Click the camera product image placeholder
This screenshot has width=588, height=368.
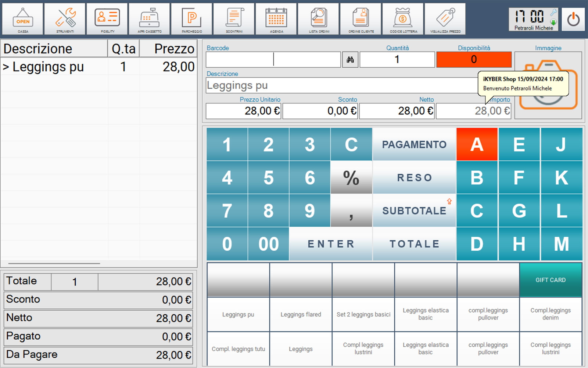[x=548, y=85]
